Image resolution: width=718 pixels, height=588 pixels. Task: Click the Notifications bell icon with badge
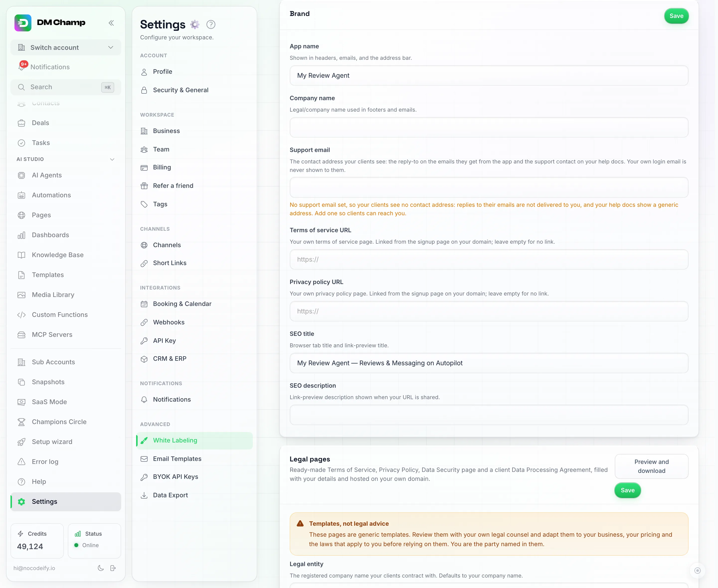[22, 67]
